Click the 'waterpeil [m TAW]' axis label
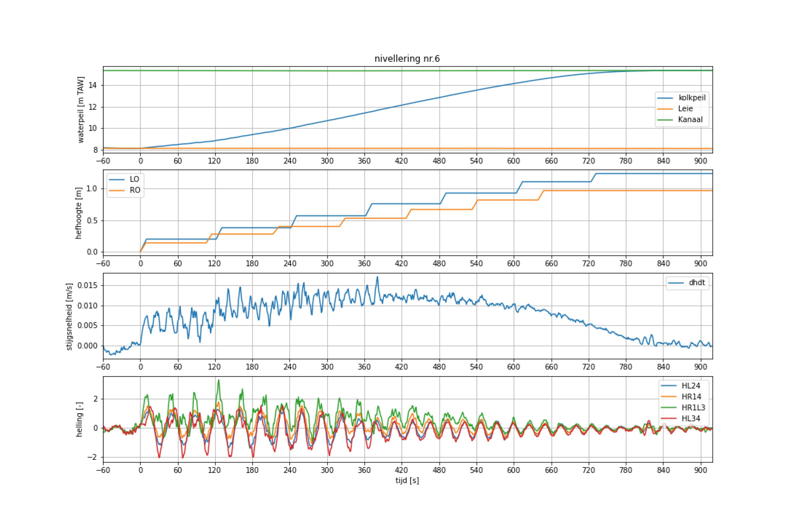Viewport: 795px width, 532px height. tap(81, 110)
